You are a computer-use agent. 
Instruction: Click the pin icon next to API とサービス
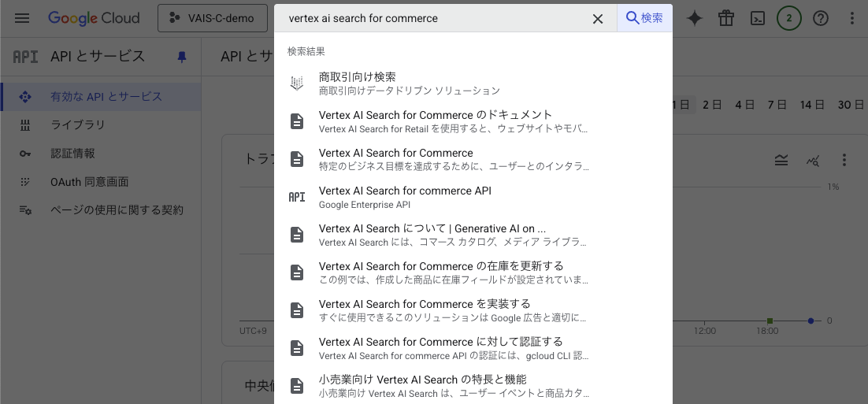pos(182,57)
